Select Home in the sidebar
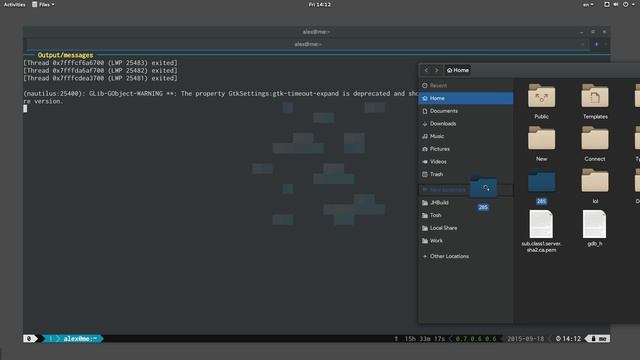This screenshot has height=360, width=640. pos(466,98)
